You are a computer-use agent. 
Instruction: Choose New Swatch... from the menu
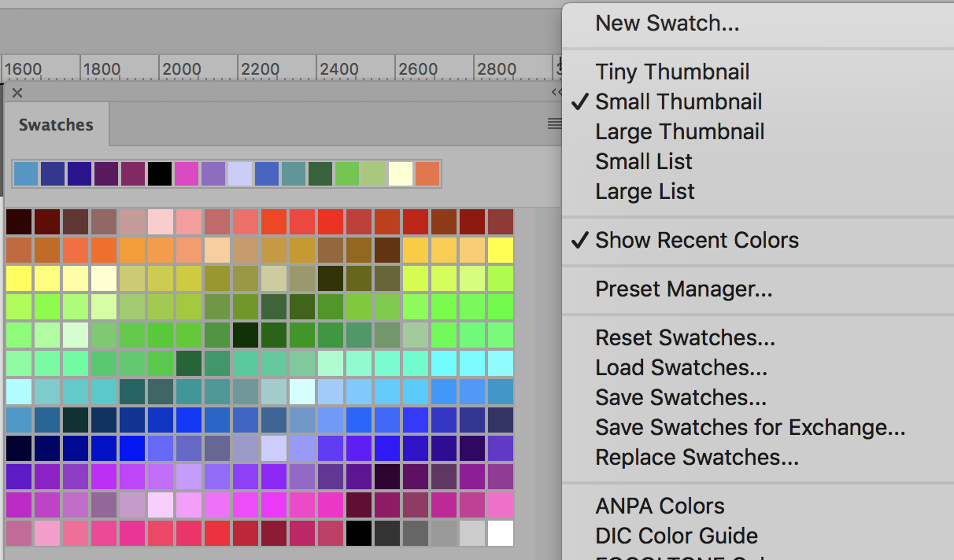[667, 23]
